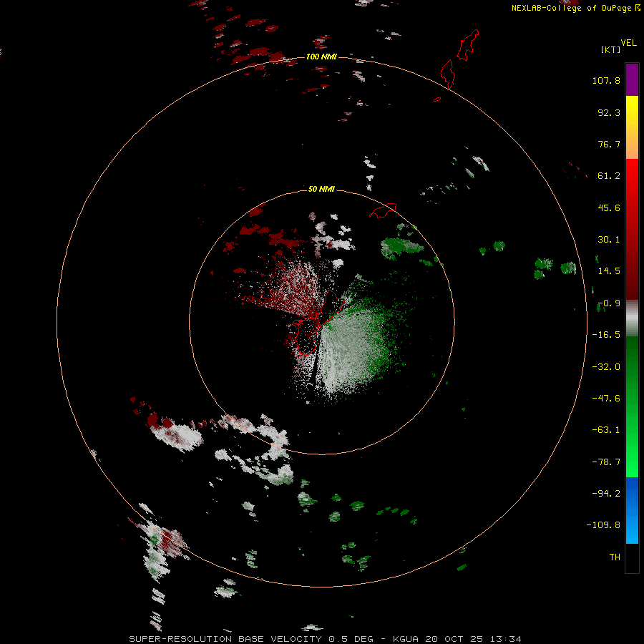644x644 pixels.
Task: Click the red Guam island outline at radar center
Action: click(318, 323)
